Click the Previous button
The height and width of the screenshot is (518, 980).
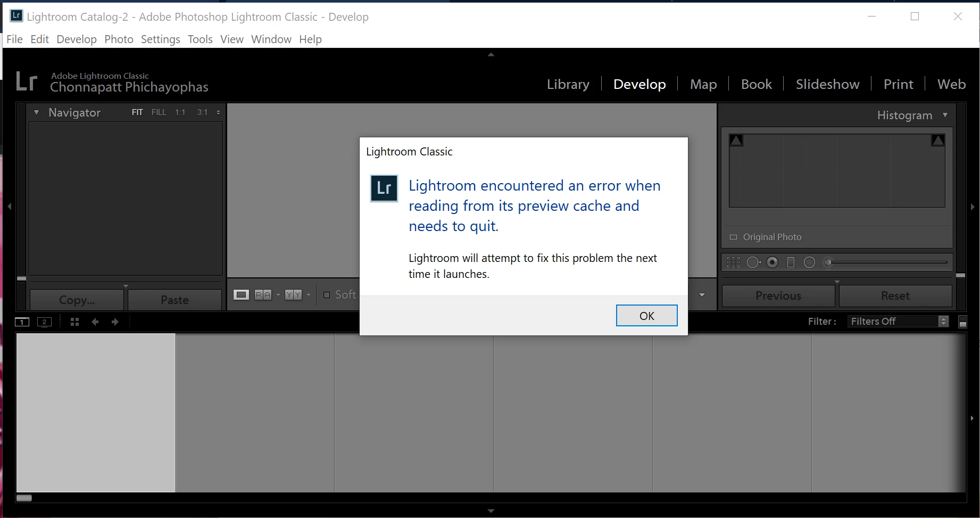point(778,296)
